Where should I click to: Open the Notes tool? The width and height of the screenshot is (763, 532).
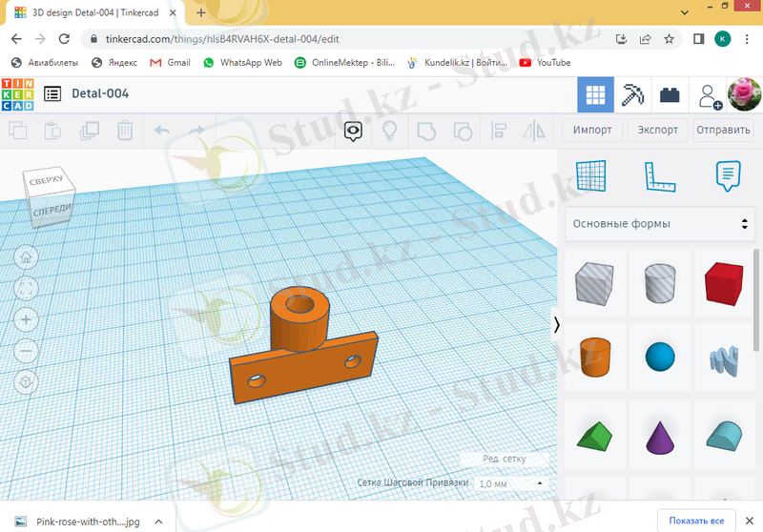click(x=729, y=175)
